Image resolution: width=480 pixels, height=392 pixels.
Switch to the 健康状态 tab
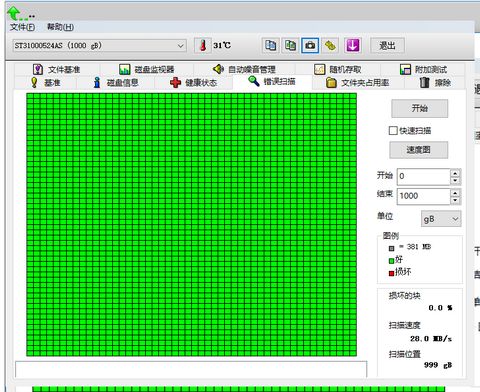[x=193, y=82]
